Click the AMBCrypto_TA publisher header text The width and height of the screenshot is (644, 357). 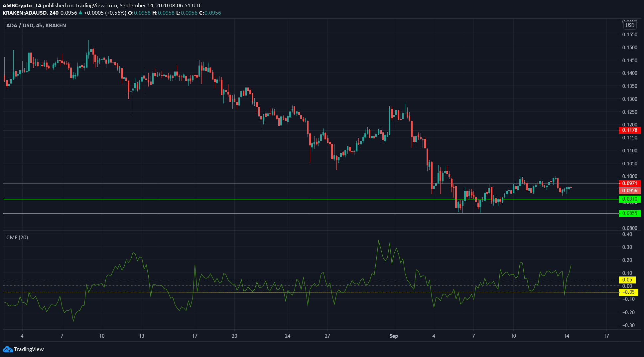pos(22,5)
